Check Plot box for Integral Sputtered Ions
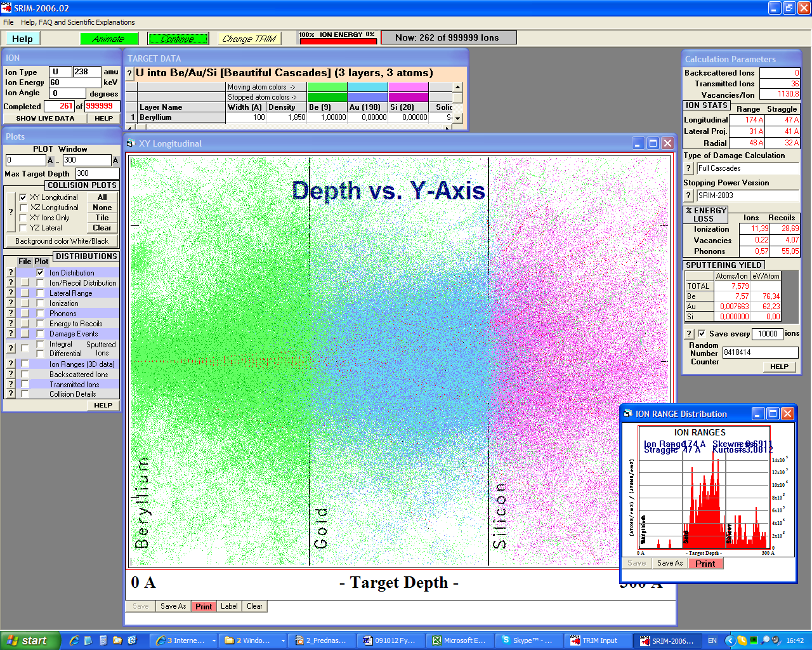This screenshot has width=812, height=650. (40, 344)
